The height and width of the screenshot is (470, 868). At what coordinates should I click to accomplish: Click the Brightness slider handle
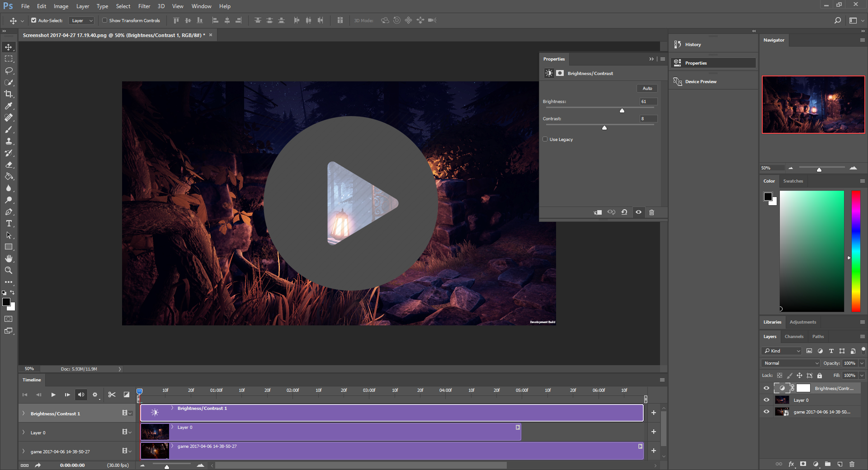(622, 110)
